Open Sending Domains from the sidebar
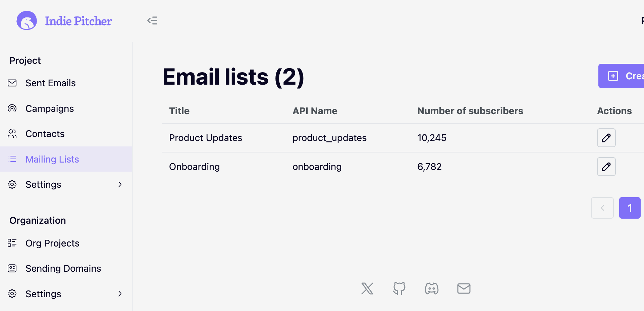 tap(63, 268)
